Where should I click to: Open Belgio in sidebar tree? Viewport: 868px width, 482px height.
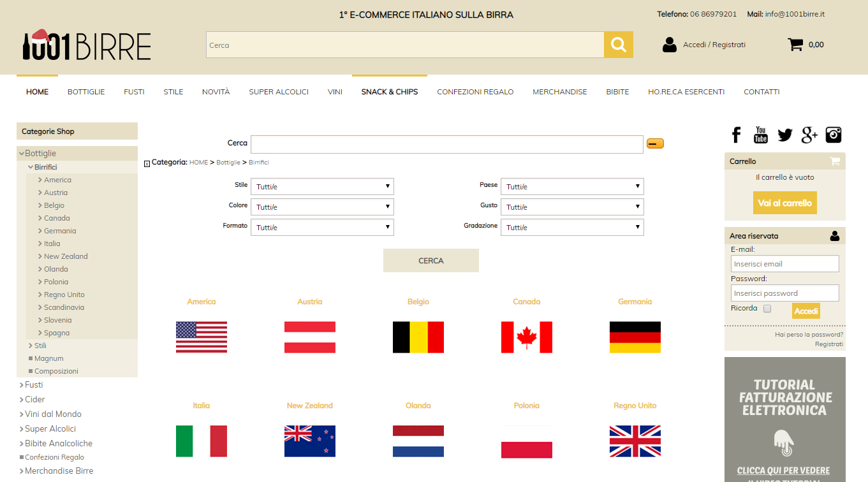point(54,205)
